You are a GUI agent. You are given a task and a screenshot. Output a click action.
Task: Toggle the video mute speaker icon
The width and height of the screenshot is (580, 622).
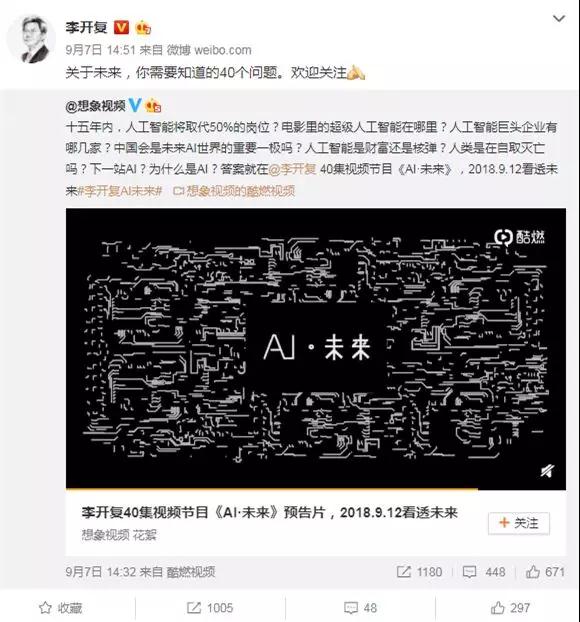(x=547, y=471)
